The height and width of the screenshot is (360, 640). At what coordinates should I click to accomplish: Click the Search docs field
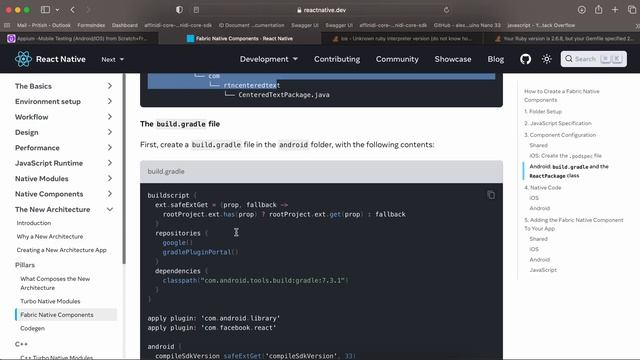click(x=593, y=59)
